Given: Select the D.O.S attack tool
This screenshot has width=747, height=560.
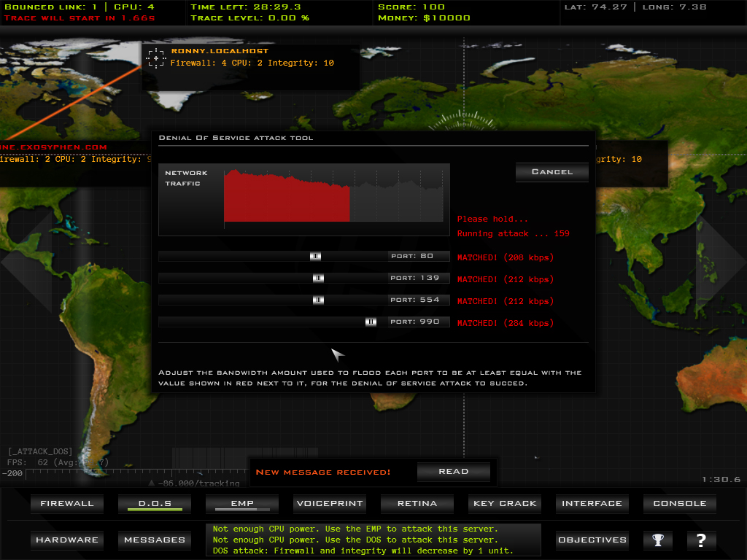Looking at the screenshot, I should point(155,503).
